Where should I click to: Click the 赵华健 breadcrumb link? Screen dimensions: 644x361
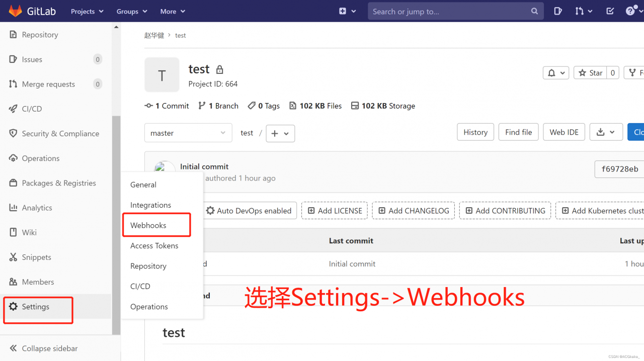click(154, 35)
